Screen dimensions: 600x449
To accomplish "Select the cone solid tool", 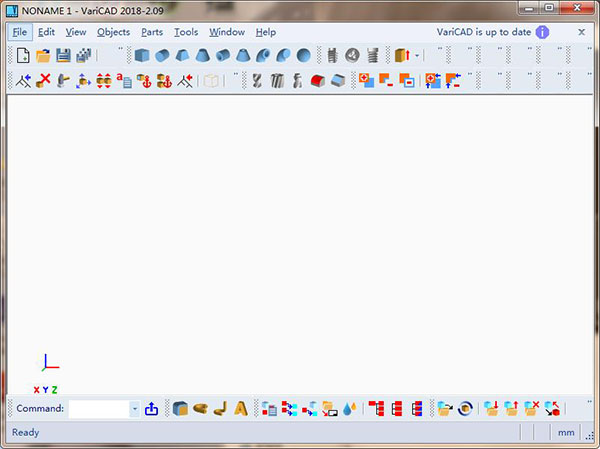I will click(202, 55).
